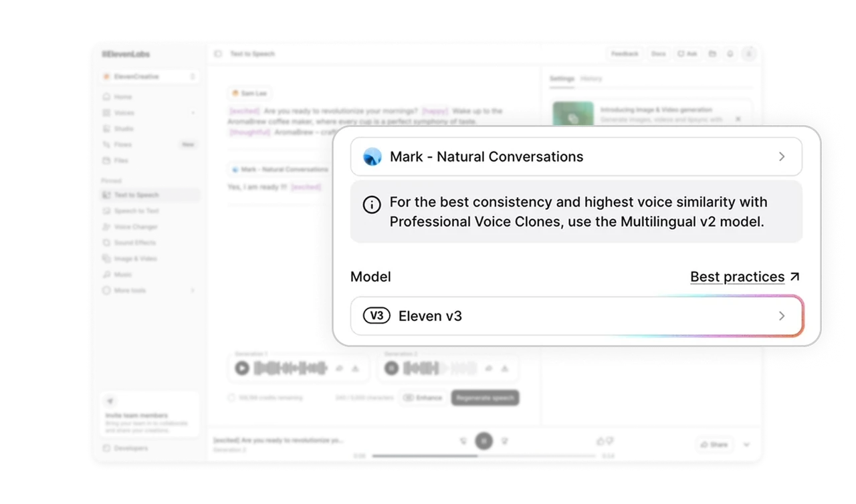
Task: Click the Generation 2 waveform
Action: point(440,368)
